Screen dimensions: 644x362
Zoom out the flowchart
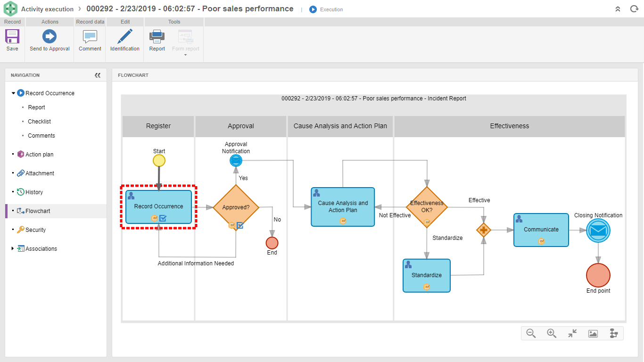[531, 333]
